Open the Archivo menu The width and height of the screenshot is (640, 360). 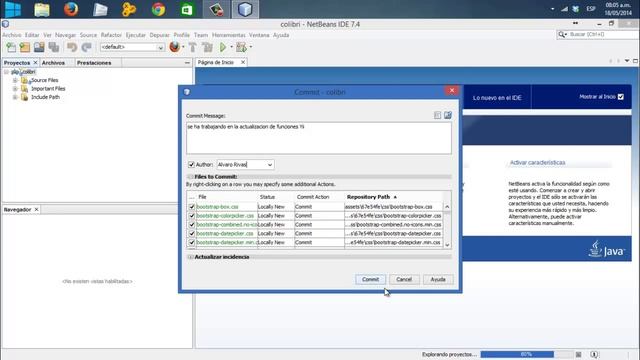[x=11, y=35]
